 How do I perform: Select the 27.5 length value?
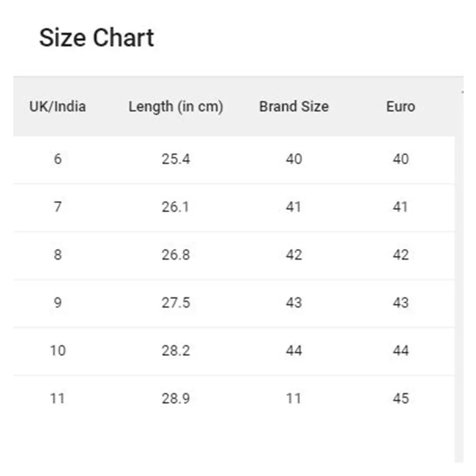point(176,303)
